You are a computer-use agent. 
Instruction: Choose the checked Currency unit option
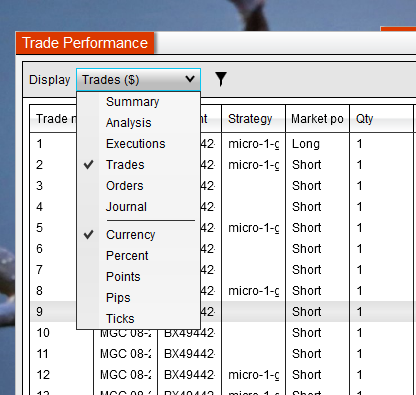coord(131,235)
